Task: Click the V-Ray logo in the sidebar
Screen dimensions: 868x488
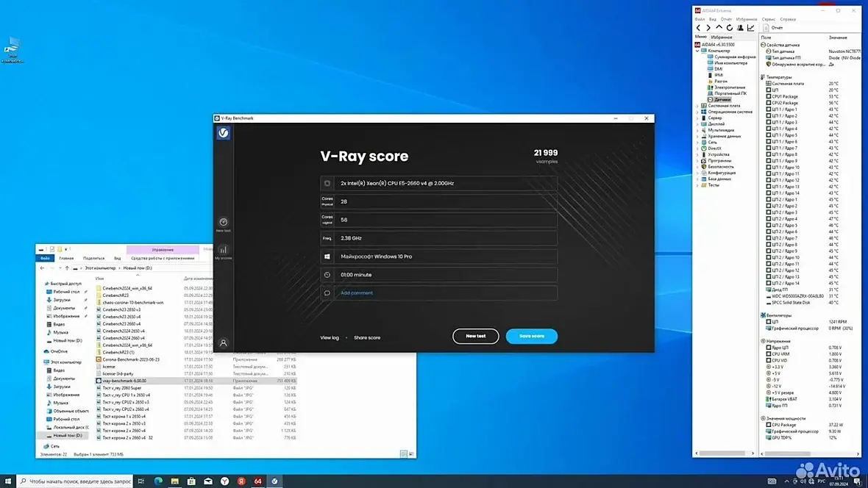Action: pyautogui.click(x=223, y=133)
